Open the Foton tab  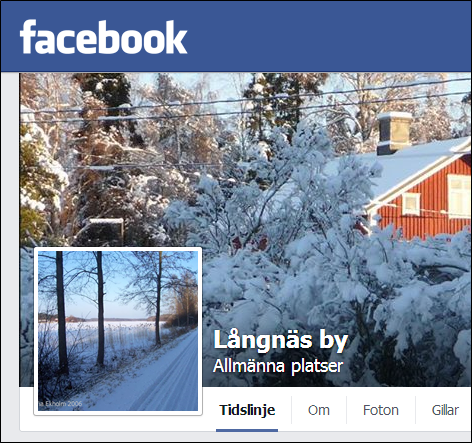click(x=381, y=410)
